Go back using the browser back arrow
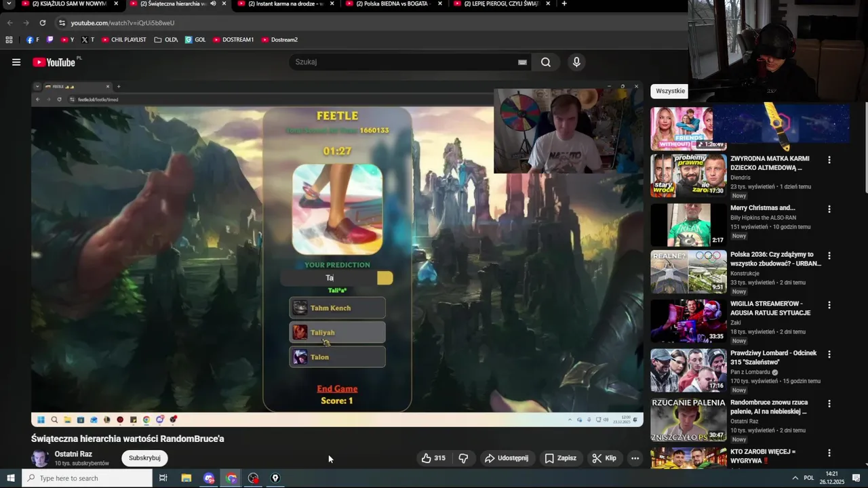Image resolution: width=868 pixels, height=488 pixels. click(x=10, y=23)
